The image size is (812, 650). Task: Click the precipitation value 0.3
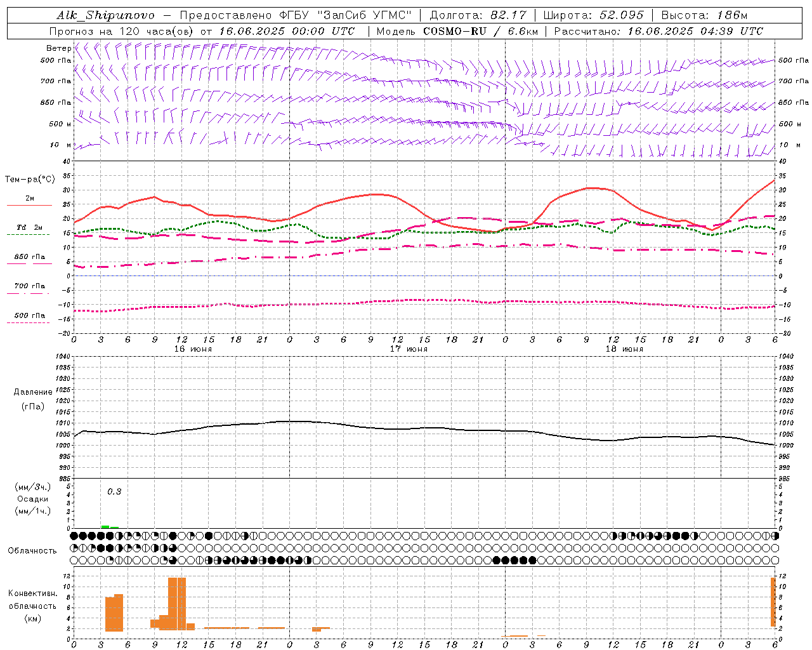tap(114, 492)
